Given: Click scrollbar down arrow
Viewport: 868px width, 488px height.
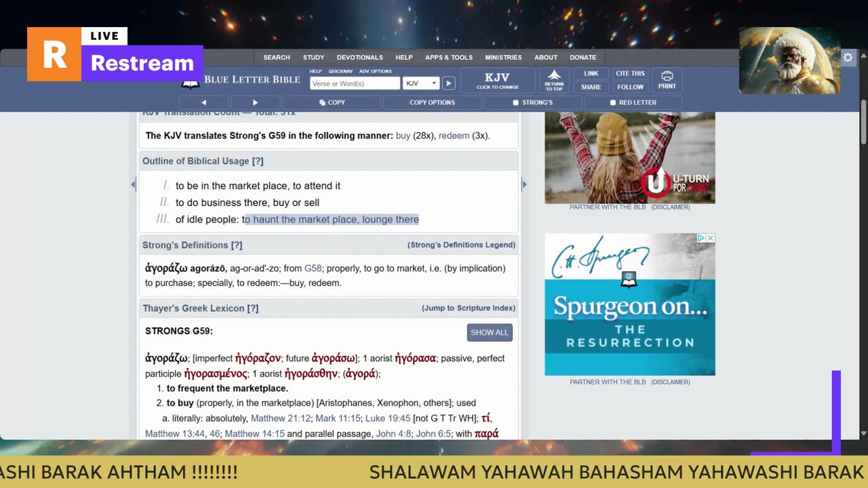Looking at the screenshot, I should 863,433.
